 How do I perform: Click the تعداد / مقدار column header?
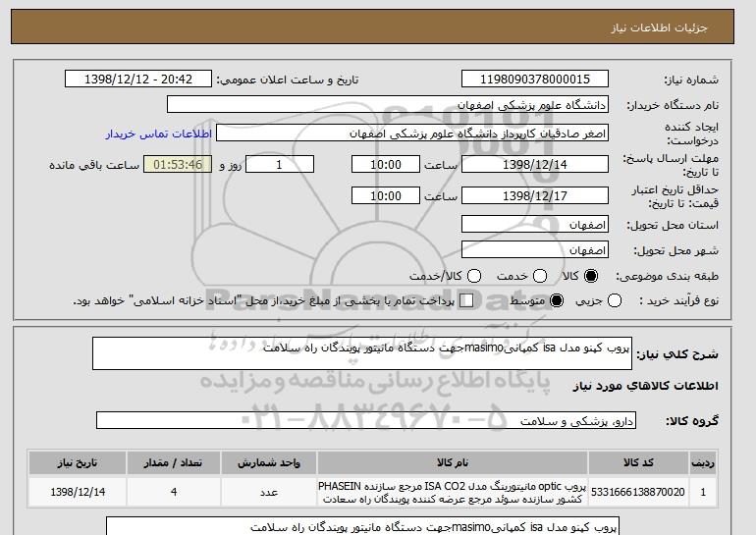[x=174, y=462]
